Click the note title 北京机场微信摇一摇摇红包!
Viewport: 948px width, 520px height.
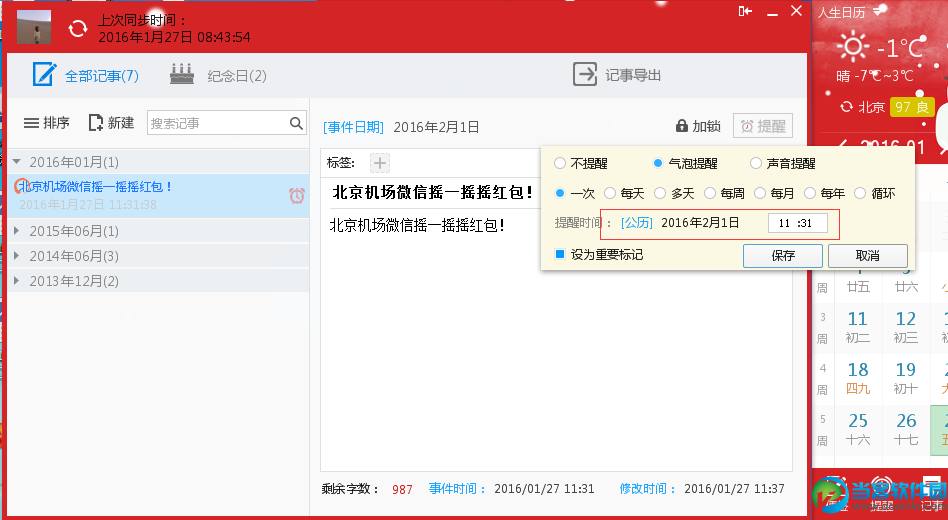click(x=433, y=193)
